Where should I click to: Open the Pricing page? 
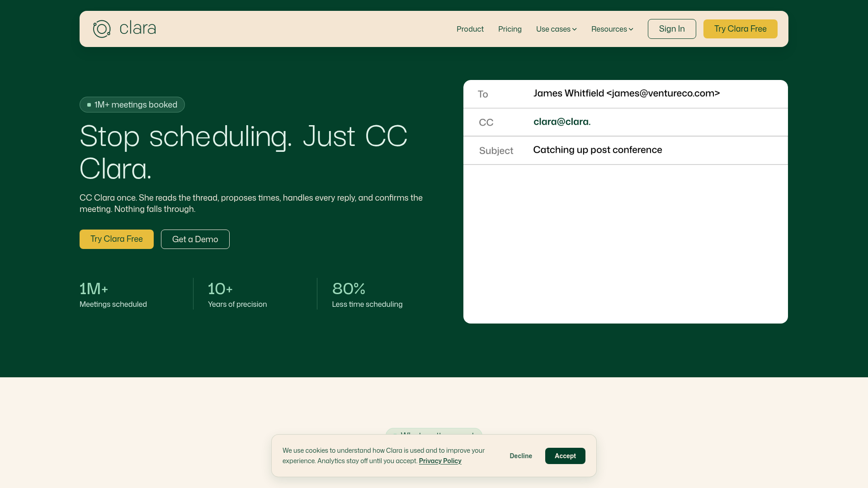(x=510, y=29)
